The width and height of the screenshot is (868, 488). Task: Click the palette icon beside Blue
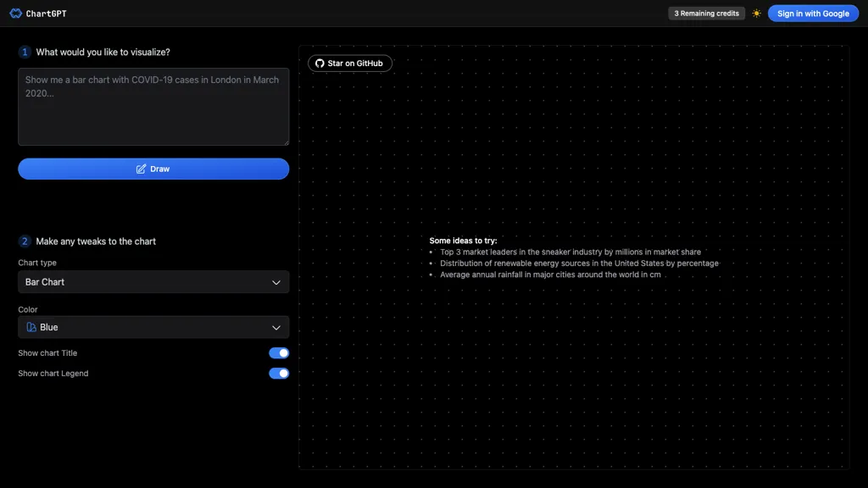pyautogui.click(x=31, y=327)
